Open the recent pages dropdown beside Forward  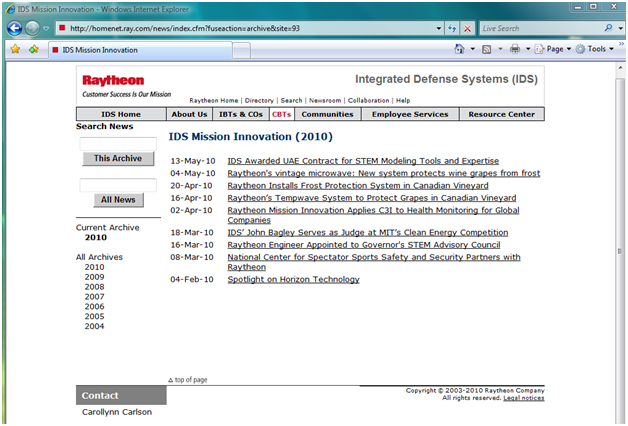[46, 28]
